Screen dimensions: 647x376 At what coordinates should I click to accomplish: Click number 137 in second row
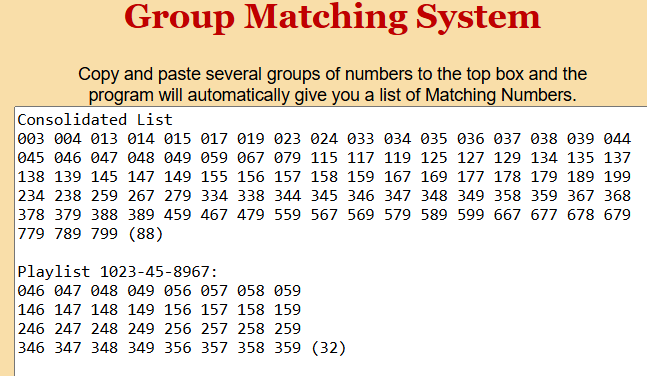click(x=617, y=158)
